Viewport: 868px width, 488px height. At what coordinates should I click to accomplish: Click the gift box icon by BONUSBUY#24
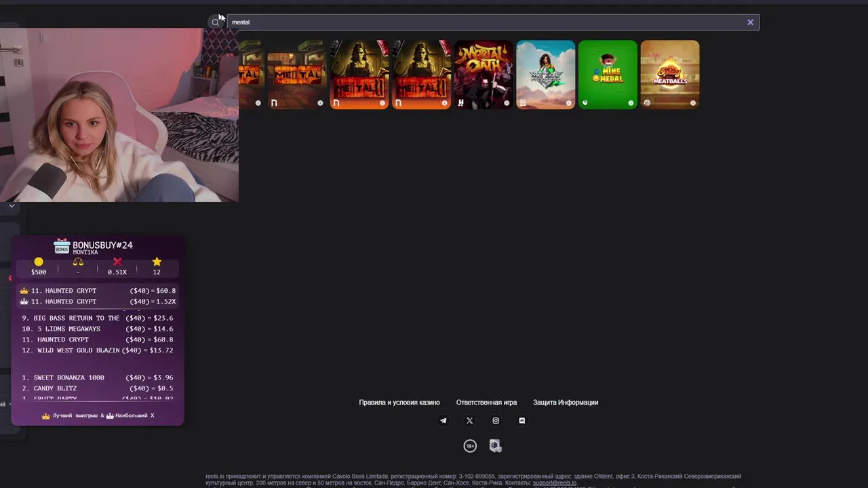point(62,246)
